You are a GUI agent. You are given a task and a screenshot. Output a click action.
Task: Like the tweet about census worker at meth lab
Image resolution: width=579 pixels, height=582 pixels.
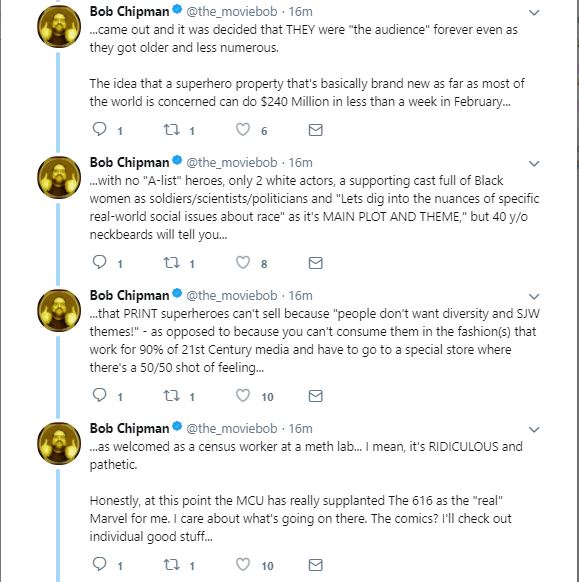(x=243, y=564)
